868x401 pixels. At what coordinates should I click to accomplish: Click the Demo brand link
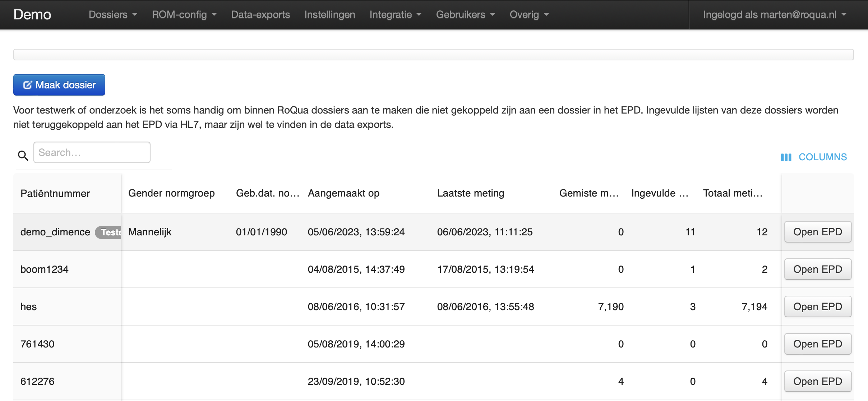32,14
